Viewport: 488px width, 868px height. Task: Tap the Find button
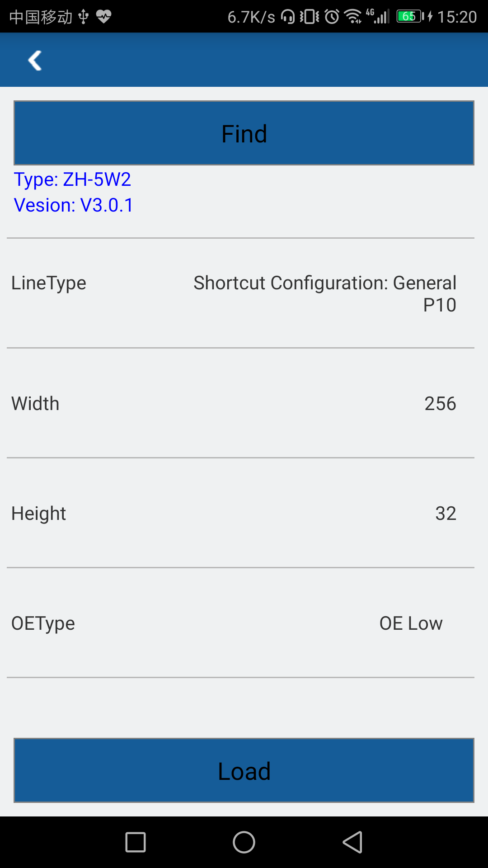point(244,133)
